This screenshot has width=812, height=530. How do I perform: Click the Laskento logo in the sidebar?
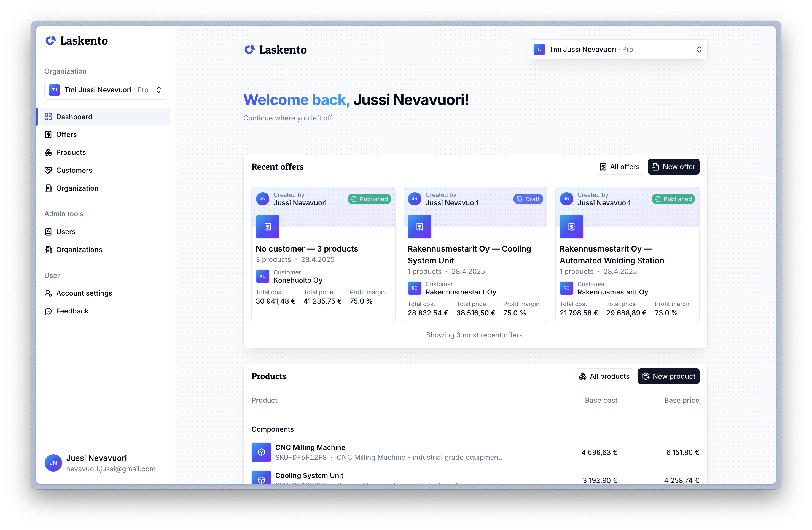point(76,40)
